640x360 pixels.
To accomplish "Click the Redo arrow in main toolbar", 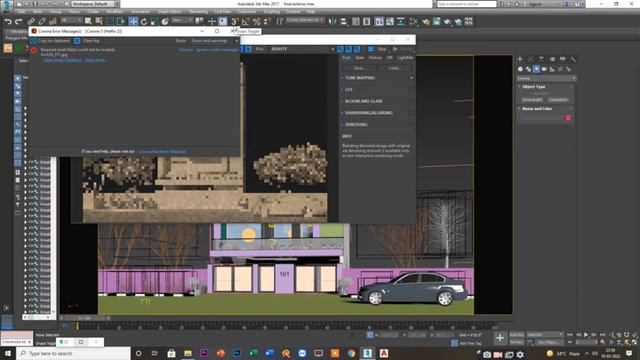I will pos(18,21).
